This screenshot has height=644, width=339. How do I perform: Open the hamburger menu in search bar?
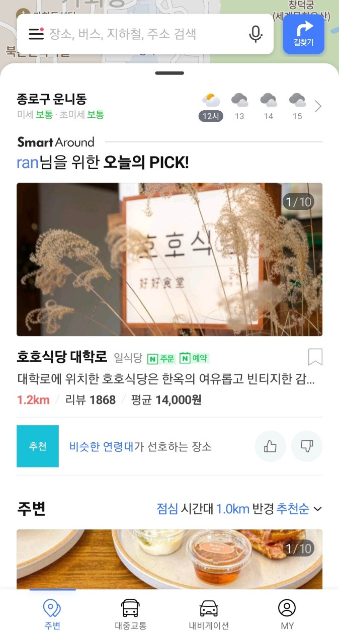coord(36,34)
